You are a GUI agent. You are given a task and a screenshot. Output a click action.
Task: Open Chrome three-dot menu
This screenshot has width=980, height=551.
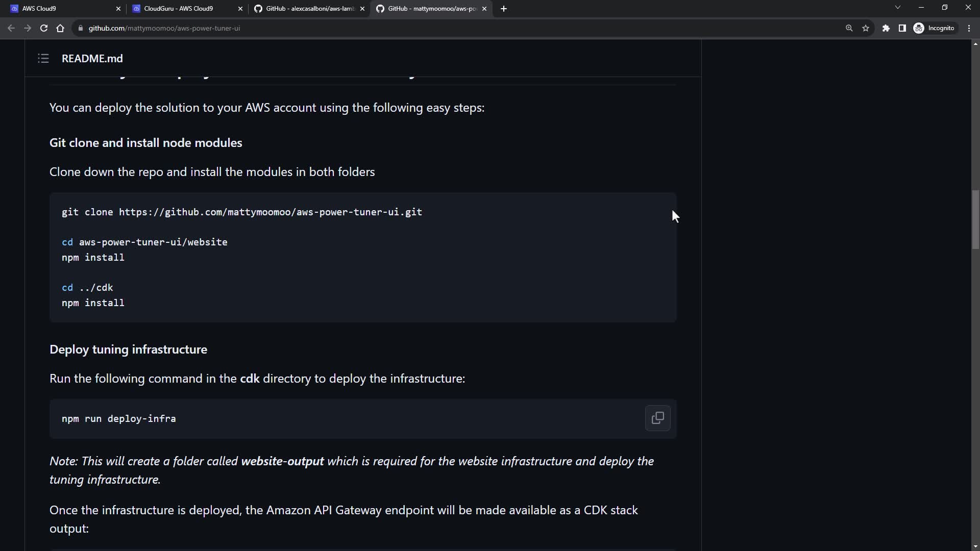[969, 29]
